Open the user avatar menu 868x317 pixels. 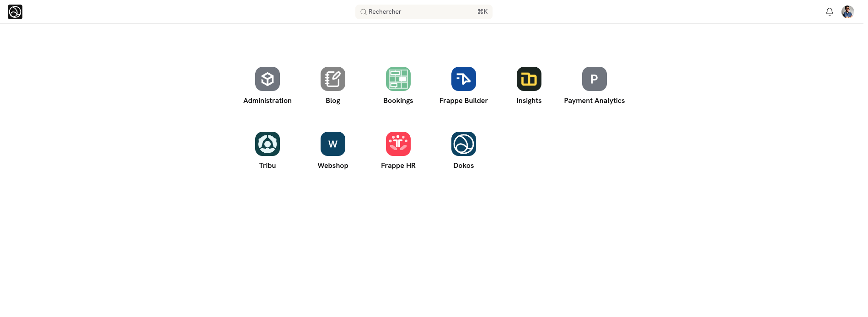tap(847, 12)
